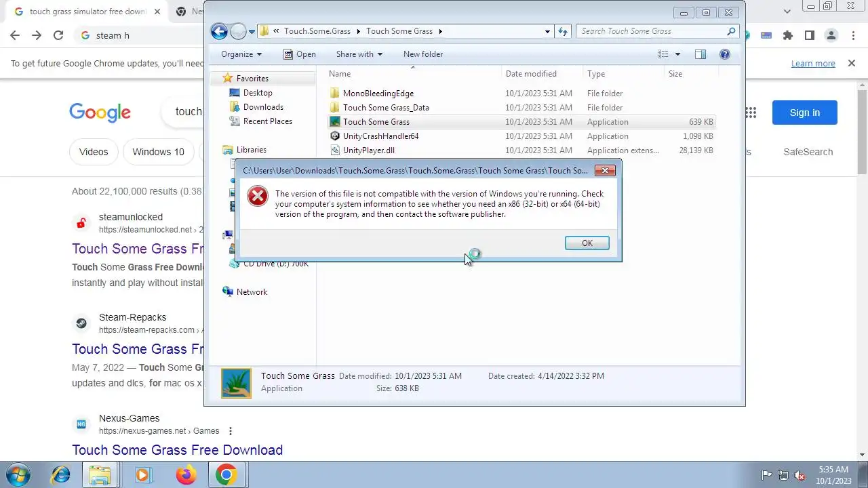This screenshot has height=488, width=868.
Task: Select Libraries in the navigation pane
Action: pyautogui.click(x=251, y=150)
